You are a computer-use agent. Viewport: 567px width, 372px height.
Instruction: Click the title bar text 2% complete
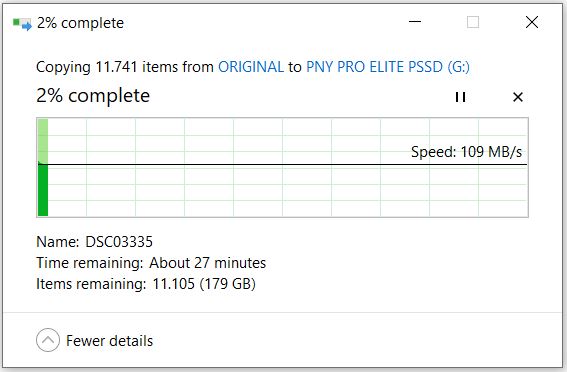(80, 23)
